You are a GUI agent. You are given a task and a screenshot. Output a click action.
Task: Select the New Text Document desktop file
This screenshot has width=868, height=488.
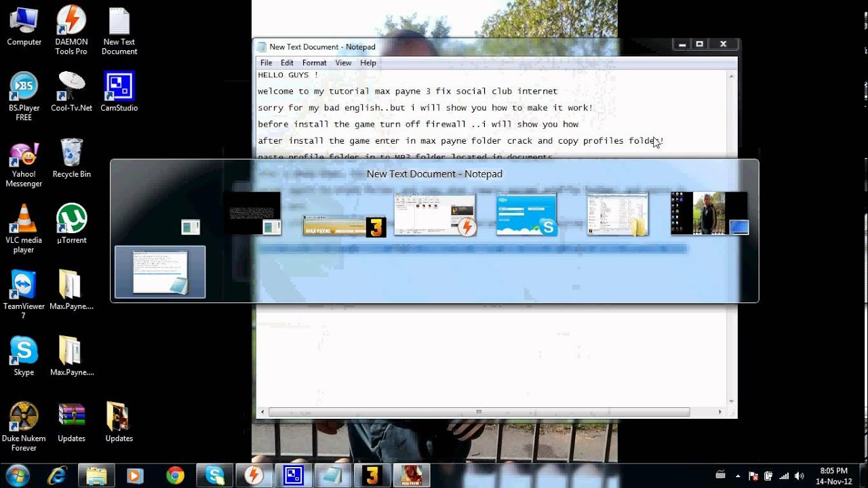pos(119,30)
